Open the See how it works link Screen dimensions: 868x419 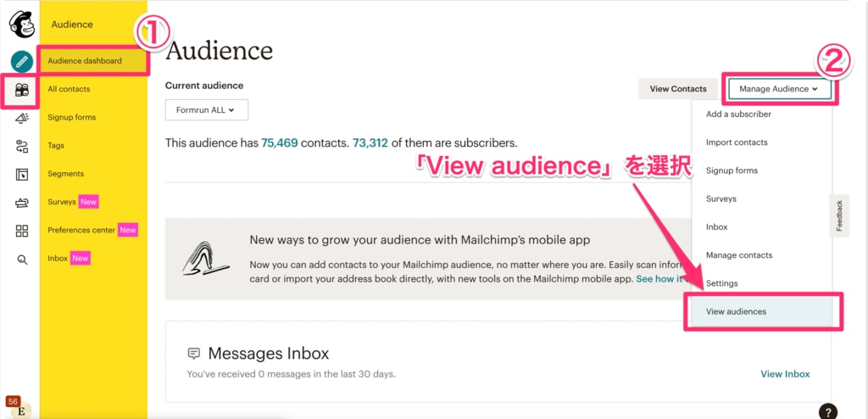point(661,279)
